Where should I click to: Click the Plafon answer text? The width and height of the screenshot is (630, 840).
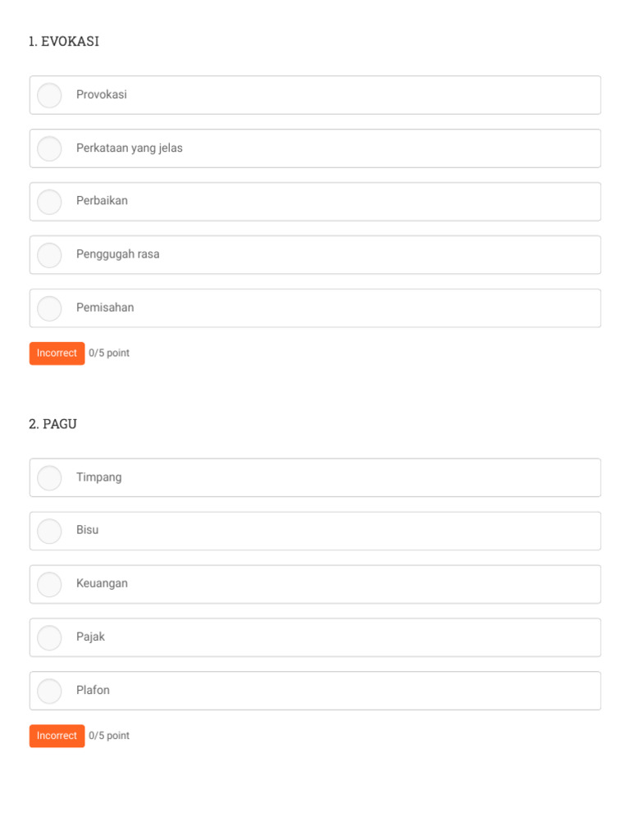click(x=93, y=690)
